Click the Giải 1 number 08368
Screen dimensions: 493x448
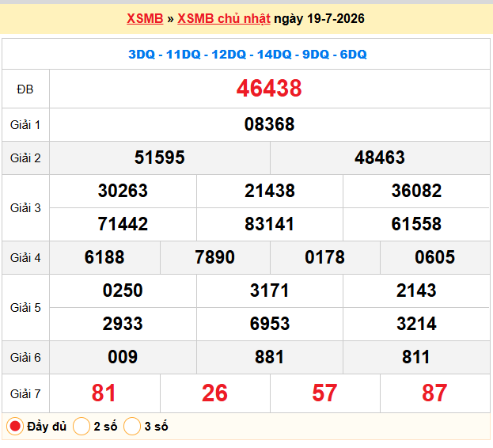tap(270, 124)
